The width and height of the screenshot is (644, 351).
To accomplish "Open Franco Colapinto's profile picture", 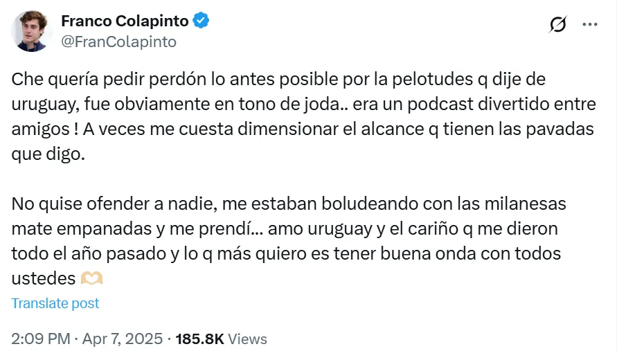I will pos(30,31).
